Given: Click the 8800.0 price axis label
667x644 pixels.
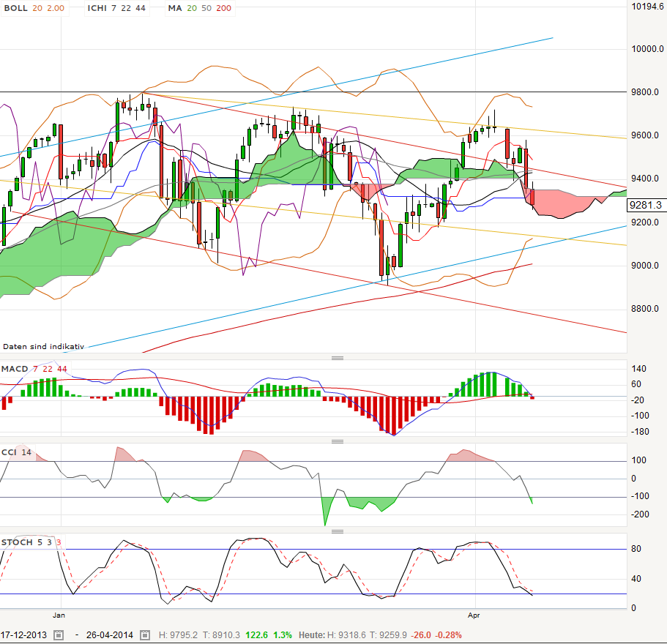Looking at the screenshot, I should (645, 309).
